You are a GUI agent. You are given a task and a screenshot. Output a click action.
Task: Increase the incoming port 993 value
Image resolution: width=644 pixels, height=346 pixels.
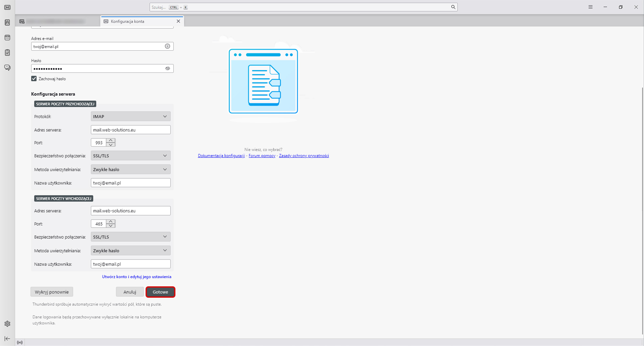111,140
